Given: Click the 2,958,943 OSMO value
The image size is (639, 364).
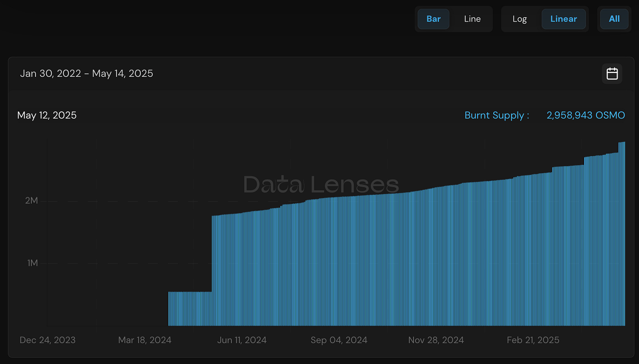Looking at the screenshot, I should [x=585, y=115].
